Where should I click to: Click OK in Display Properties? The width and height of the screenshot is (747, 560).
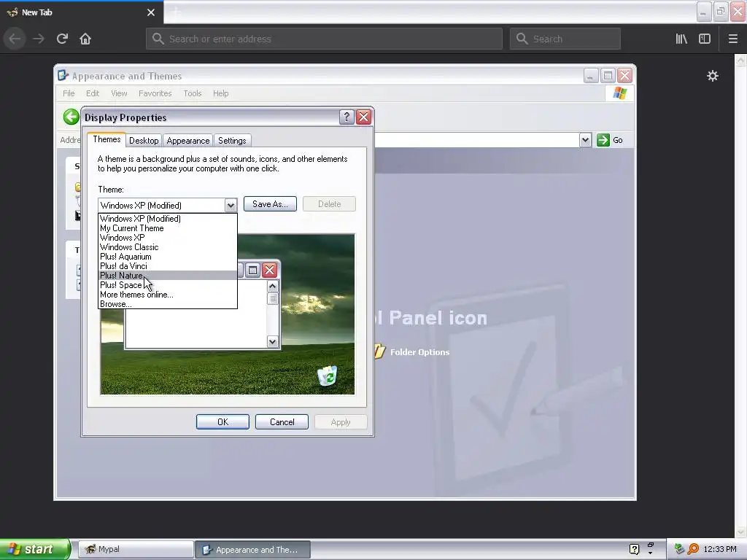tap(222, 422)
